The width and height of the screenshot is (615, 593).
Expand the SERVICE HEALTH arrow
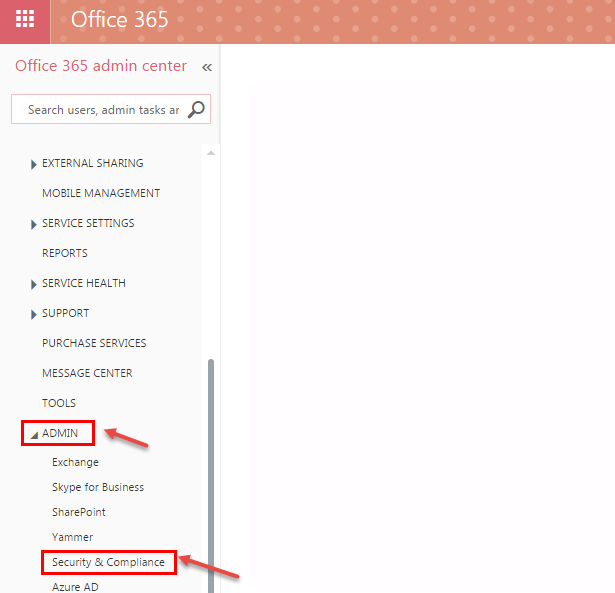33,284
